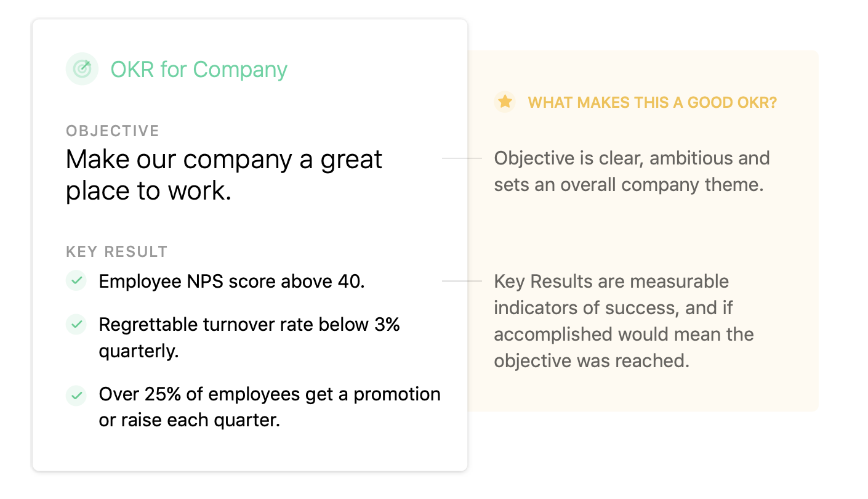The width and height of the screenshot is (868, 499).
Task: Click the green target icon beside OKR for Company
Action: pyautogui.click(x=82, y=69)
